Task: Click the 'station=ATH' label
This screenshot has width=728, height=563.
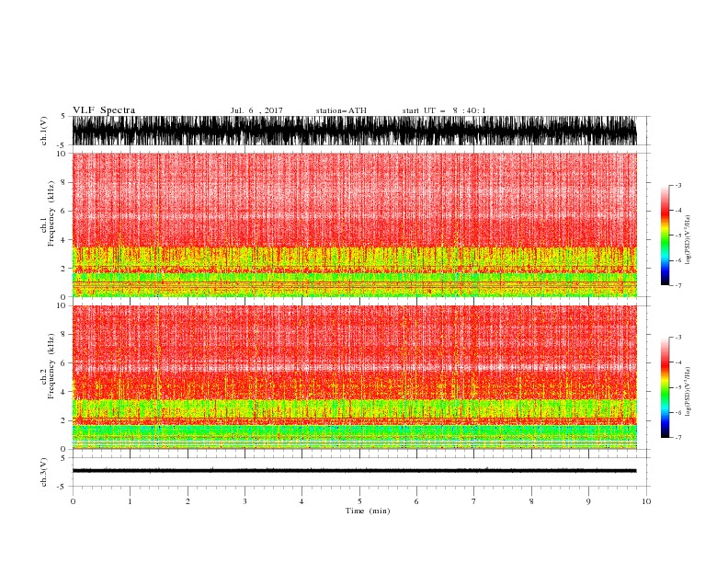Action: pyautogui.click(x=341, y=110)
